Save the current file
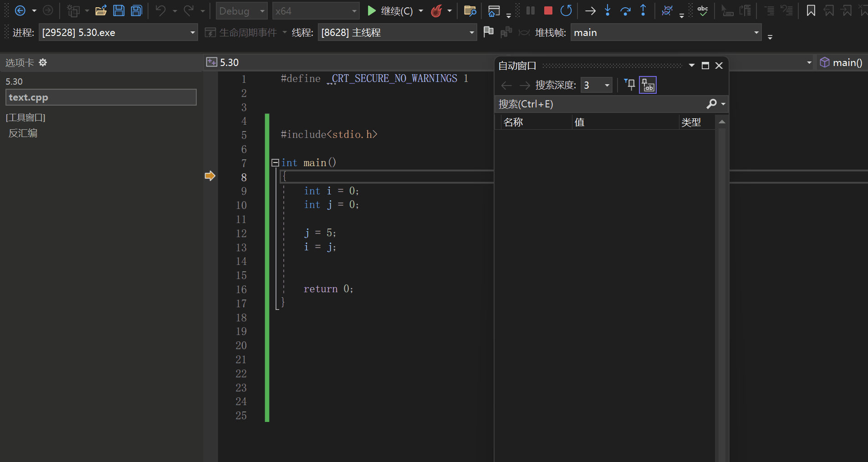The image size is (868, 462). pyautogui.click(x=119, y=10)
